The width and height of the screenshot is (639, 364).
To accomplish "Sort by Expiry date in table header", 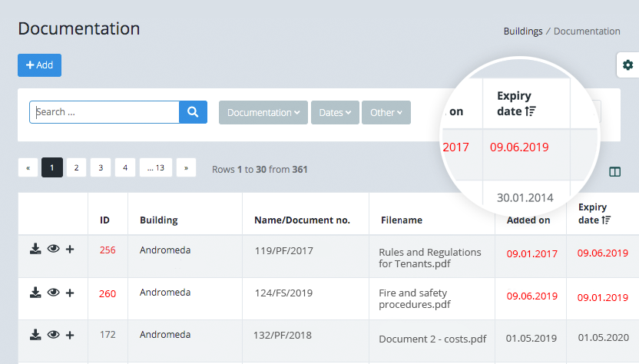I will 594,213.
